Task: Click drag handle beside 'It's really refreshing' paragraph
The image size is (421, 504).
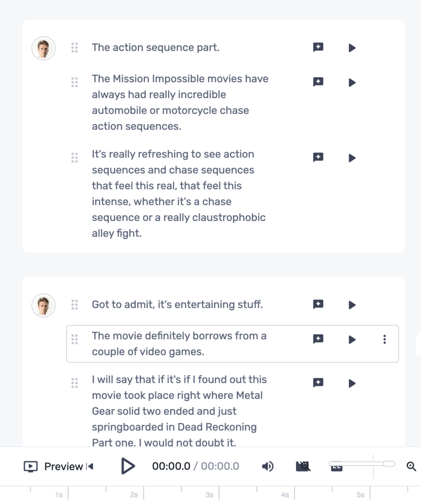Action: 74,158
